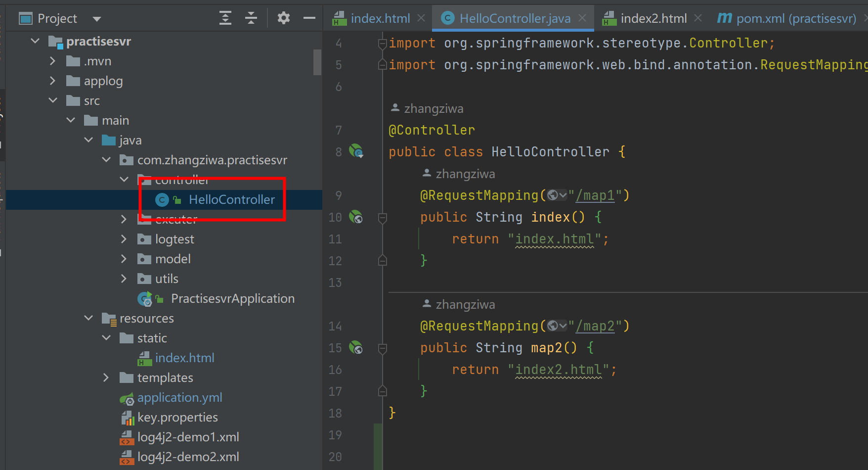The width and height of the screenshot is (868, 470).
Task: Close the HelloController.java tab
Action: coord(582,18)
